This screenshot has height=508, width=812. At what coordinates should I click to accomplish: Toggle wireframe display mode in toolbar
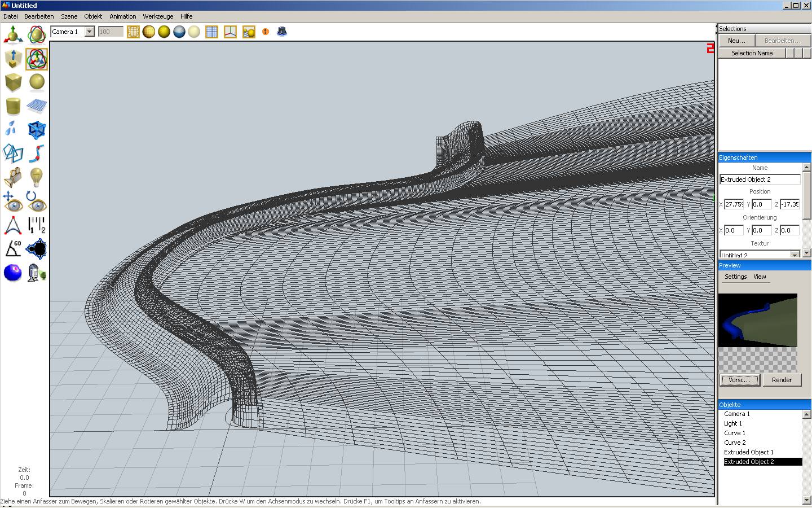point(133,32)
